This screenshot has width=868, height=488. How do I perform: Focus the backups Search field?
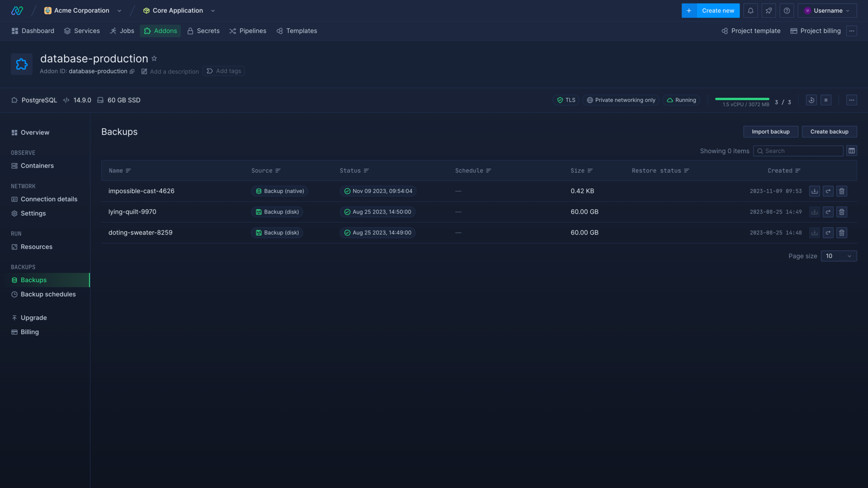tap(798, 151)
